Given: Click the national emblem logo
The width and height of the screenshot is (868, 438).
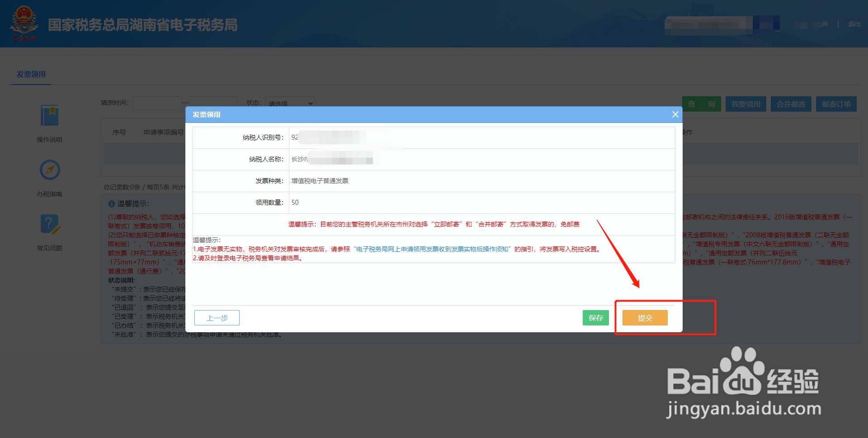Looking at the screenshot, I should 24,24.
